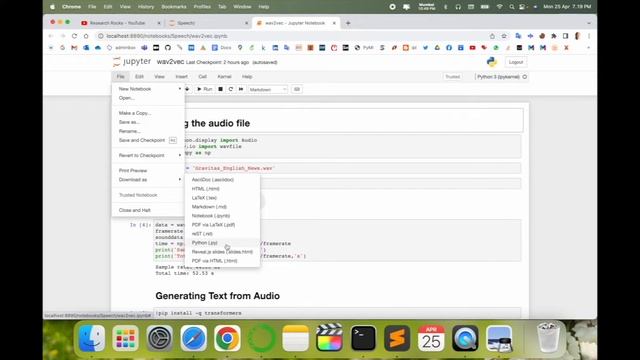Open the command palette keyboard icon
640x360 pixels.
[297, 89]
